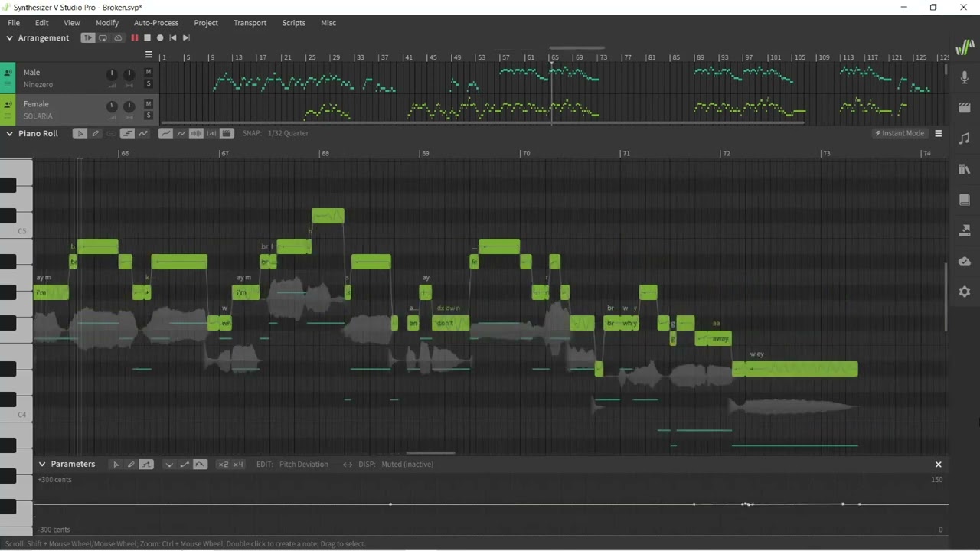Open the Edit menu
This screenshot has height=551, width=980.
click(x=42, y=23)
